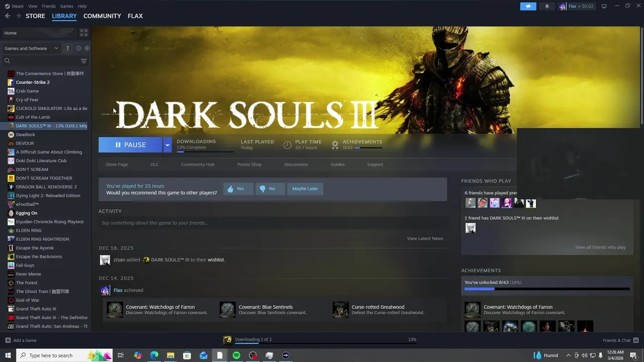644x362 pixels.
Task: Click the Maybe Later button
Action: point(305,189)
